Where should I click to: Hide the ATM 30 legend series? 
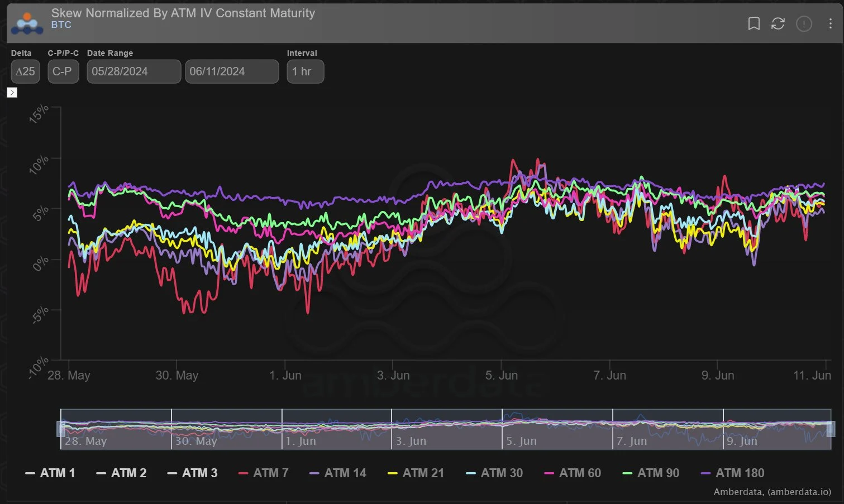(x=494, y=473)
